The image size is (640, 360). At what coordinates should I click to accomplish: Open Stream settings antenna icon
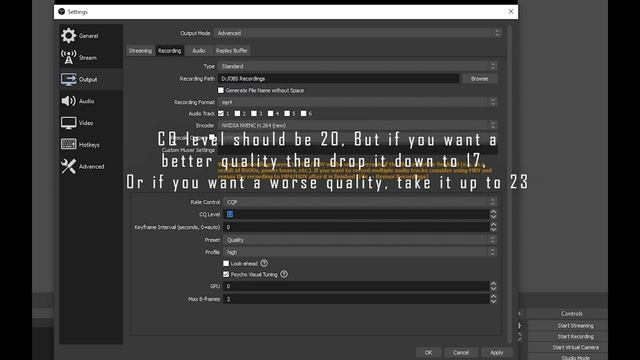[x=69, y=57]
